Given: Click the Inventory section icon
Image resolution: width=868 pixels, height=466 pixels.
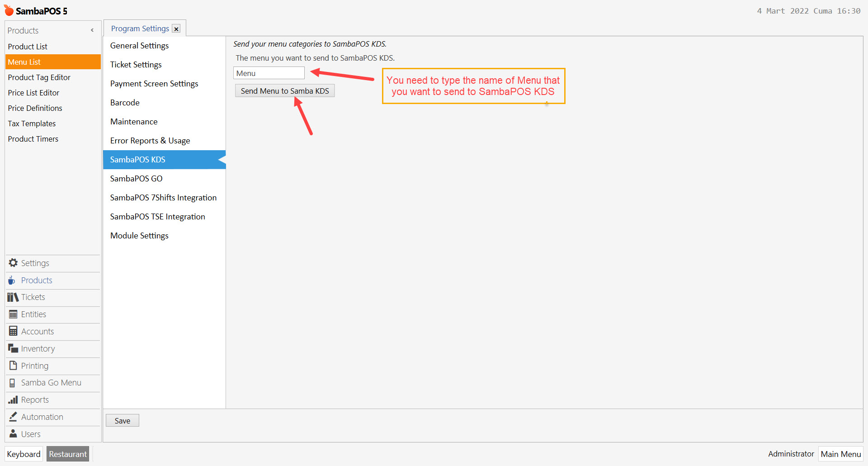Looking at the screenshot, I should (x=12, y=348).
